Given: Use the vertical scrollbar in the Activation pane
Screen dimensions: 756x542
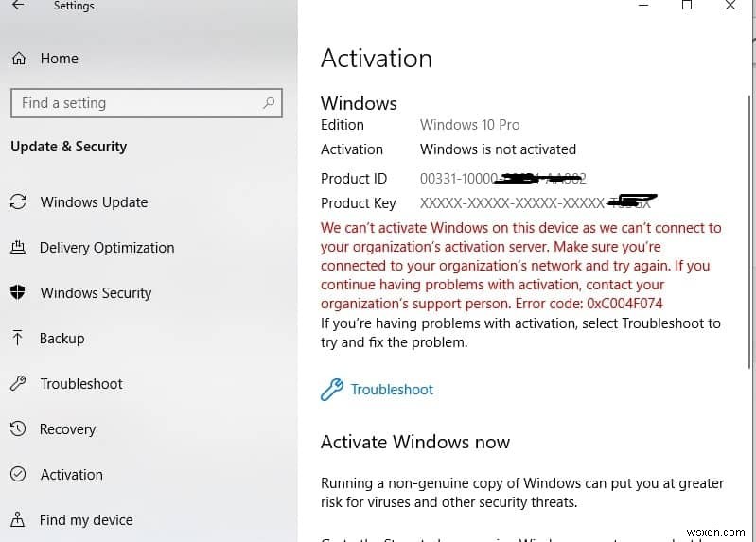Looking at the screenshot, I should pyautogui.click(x=750, y=232).
